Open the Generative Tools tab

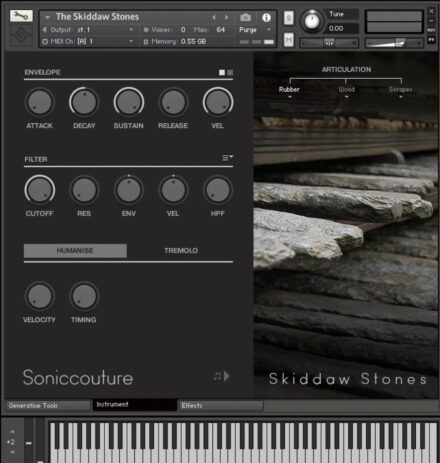48,405
